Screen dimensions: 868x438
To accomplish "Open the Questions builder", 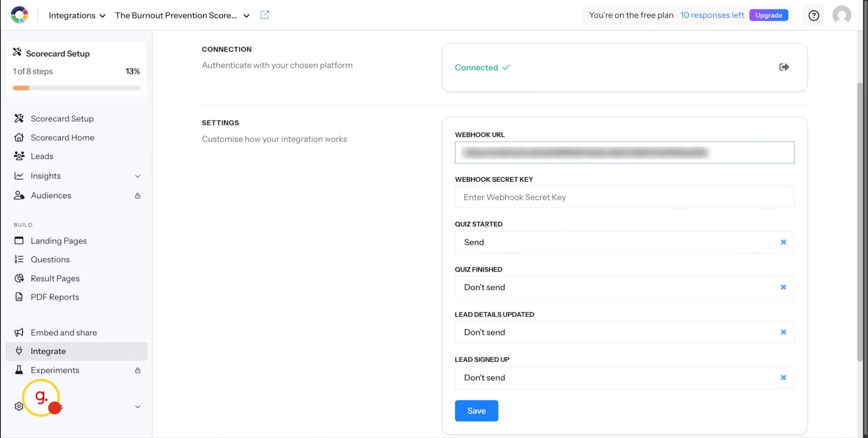I will 77,259.
